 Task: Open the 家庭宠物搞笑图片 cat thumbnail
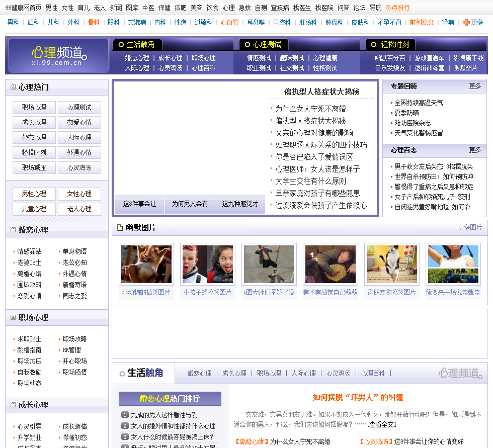pos(392,264)
